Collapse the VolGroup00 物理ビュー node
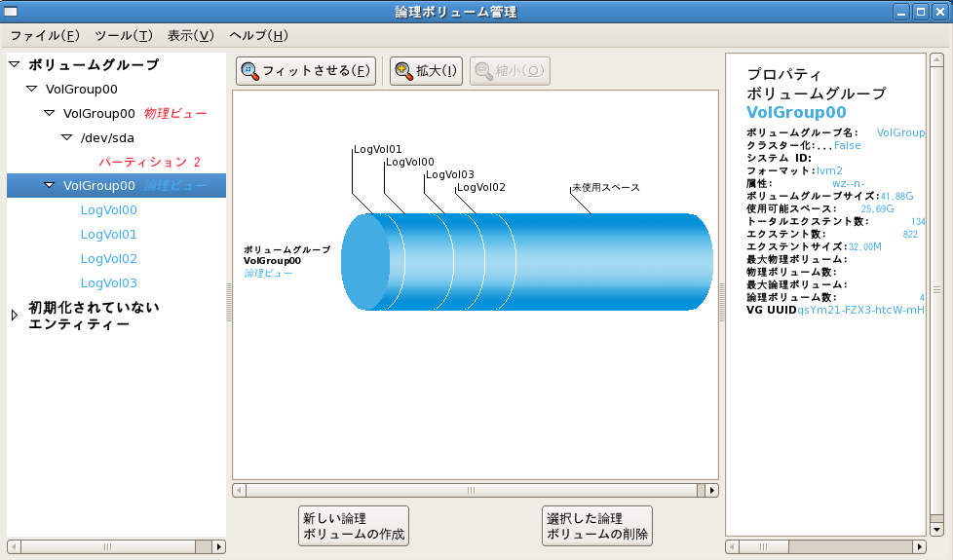The image size is (953, 560). coord(50,114)
